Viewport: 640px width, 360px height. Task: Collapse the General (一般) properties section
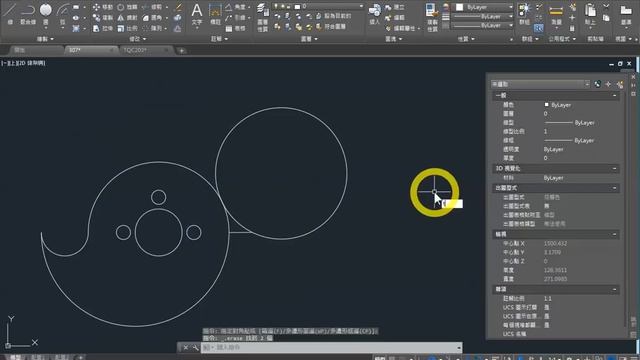(614, 95)
